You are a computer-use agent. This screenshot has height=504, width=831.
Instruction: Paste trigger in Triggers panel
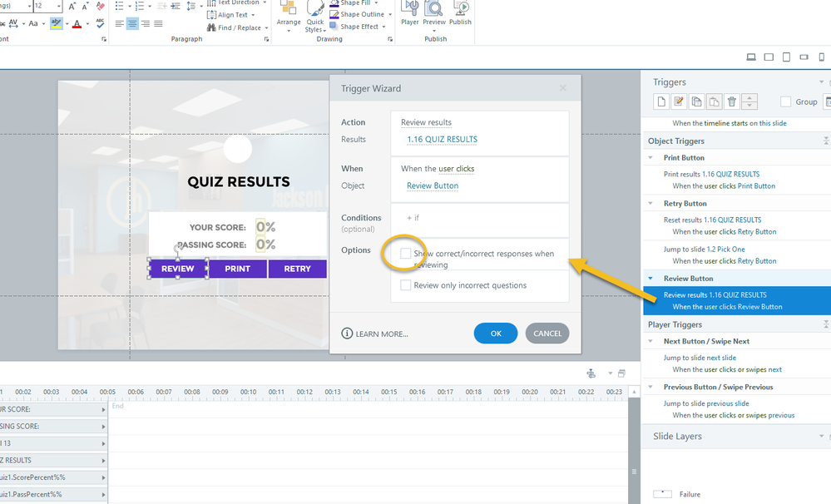(714, 101)
